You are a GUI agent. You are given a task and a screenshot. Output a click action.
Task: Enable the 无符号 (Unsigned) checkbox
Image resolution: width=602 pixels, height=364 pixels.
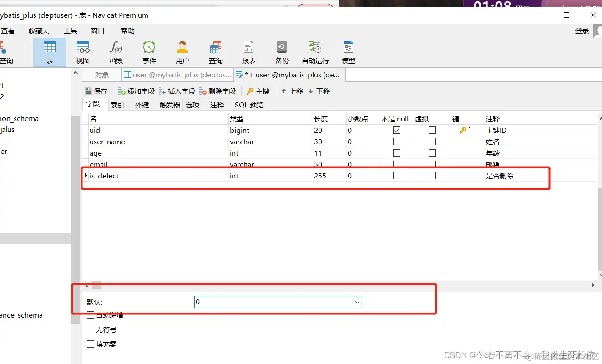(91, 329)
